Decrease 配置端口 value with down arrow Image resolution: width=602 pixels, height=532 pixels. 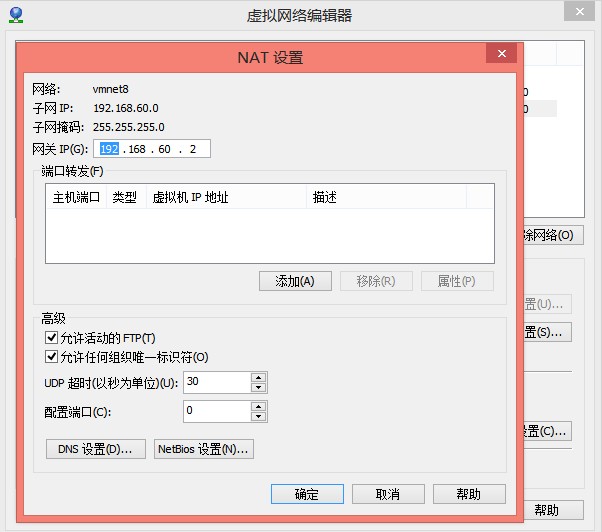[258, 415]
